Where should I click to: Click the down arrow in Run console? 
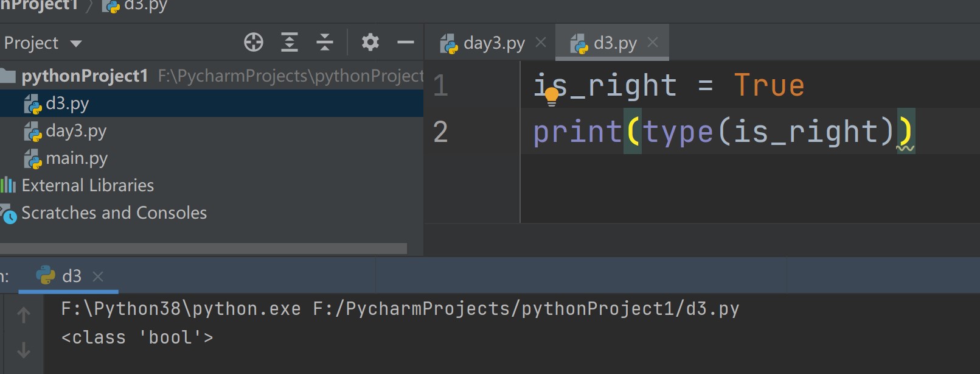[x=24, y=350]
